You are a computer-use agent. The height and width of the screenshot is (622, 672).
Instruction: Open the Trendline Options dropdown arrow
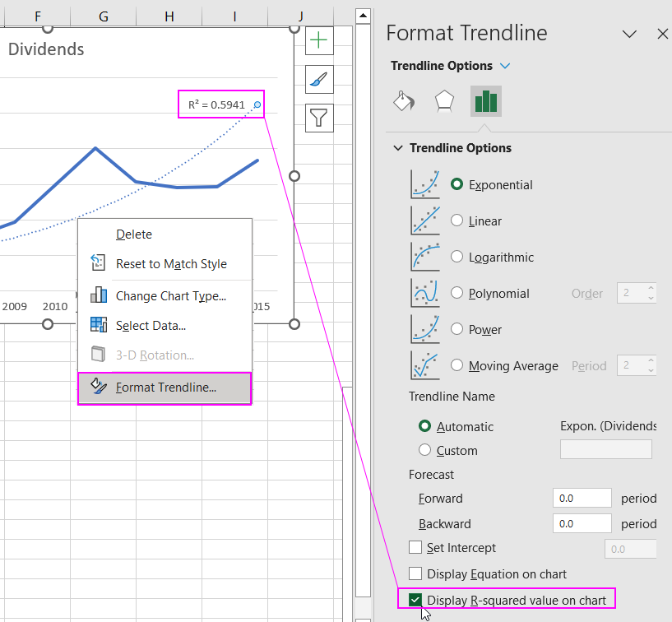[505, 66]
